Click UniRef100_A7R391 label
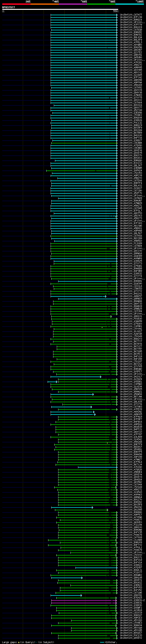 pos(131,63)
